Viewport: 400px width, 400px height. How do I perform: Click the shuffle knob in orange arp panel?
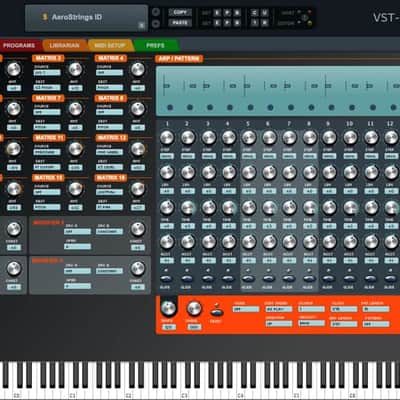169,308
